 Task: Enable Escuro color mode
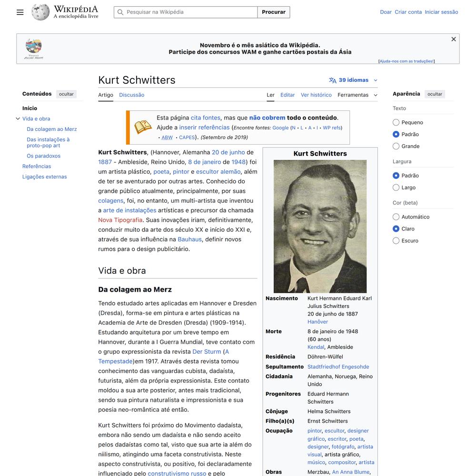[x=396, y=241]
